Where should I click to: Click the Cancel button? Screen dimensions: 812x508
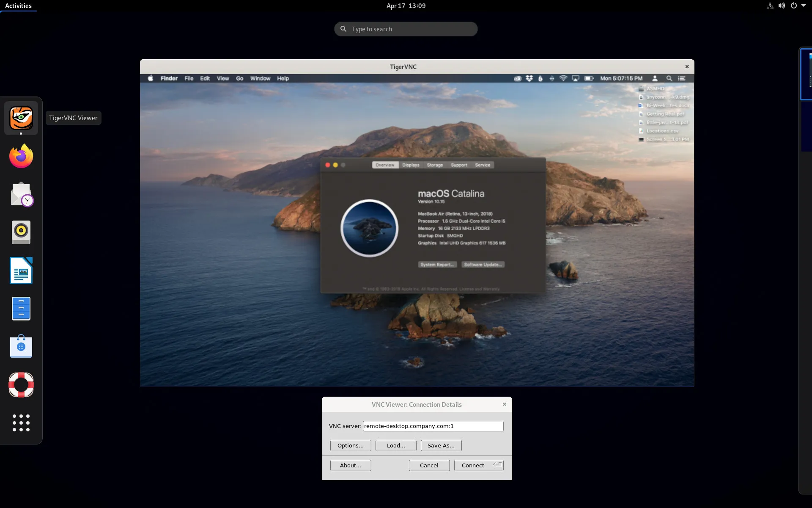(429, 465)
